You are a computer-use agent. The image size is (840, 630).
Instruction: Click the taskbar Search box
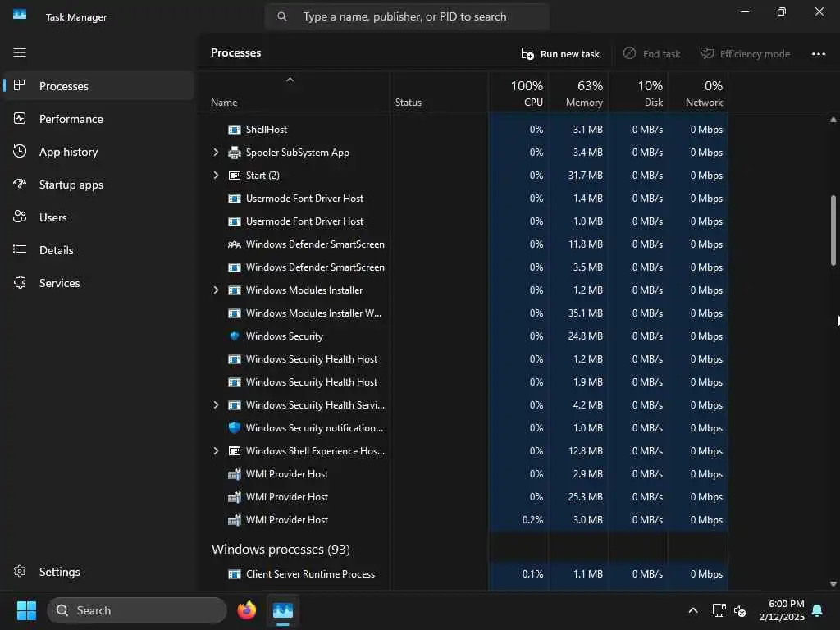pyautogui.click(x=137, y=610)
